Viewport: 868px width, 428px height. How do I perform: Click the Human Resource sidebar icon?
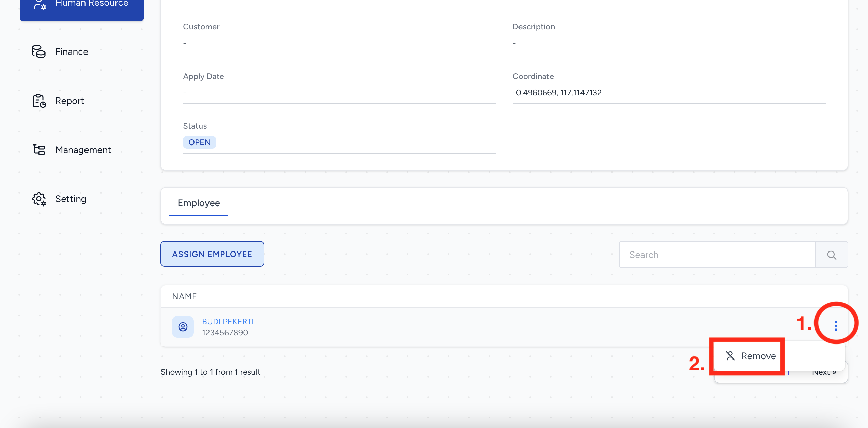coord(40,5)
